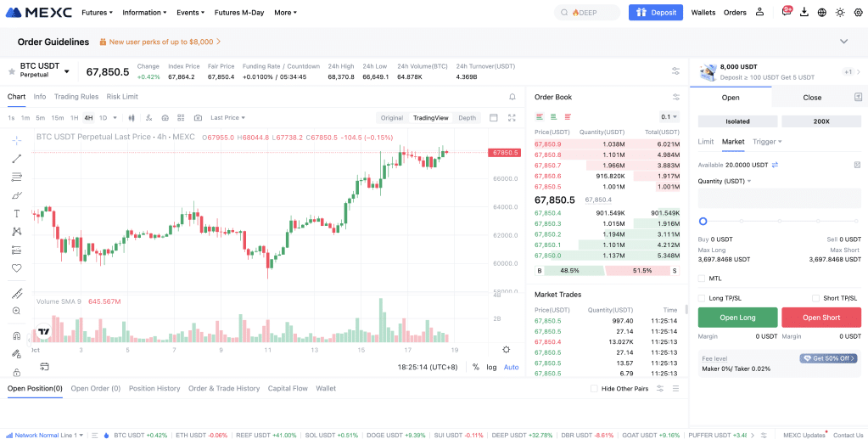Switch chart to Original view

tap(391, 117)
